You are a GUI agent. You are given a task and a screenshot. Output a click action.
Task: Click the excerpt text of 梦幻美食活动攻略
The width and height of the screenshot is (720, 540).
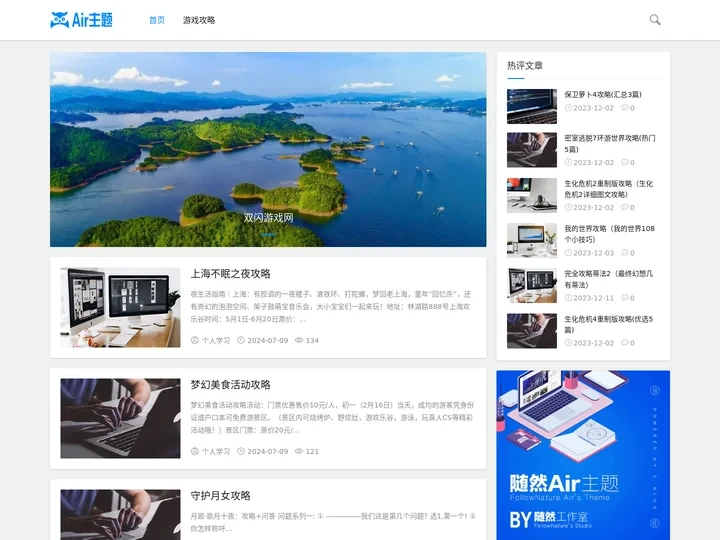click(x=332, y=417)
